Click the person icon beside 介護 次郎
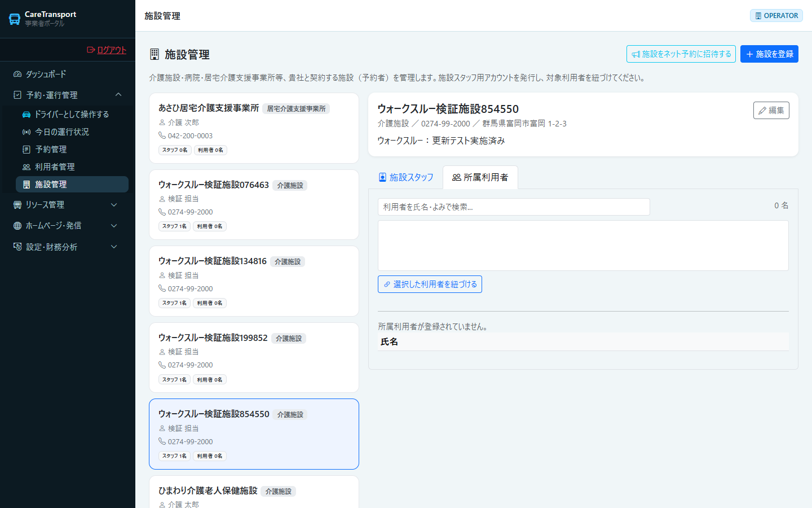The width and height of the screenshot is (812, 508). pos(162,122)
